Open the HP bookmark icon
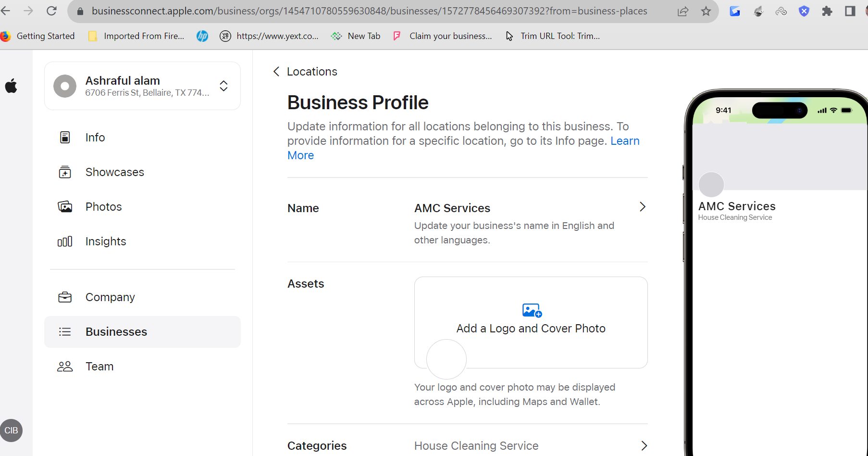The width and height of the screenshot is (868, 456). pyautogui.click(x=202, y=36)
